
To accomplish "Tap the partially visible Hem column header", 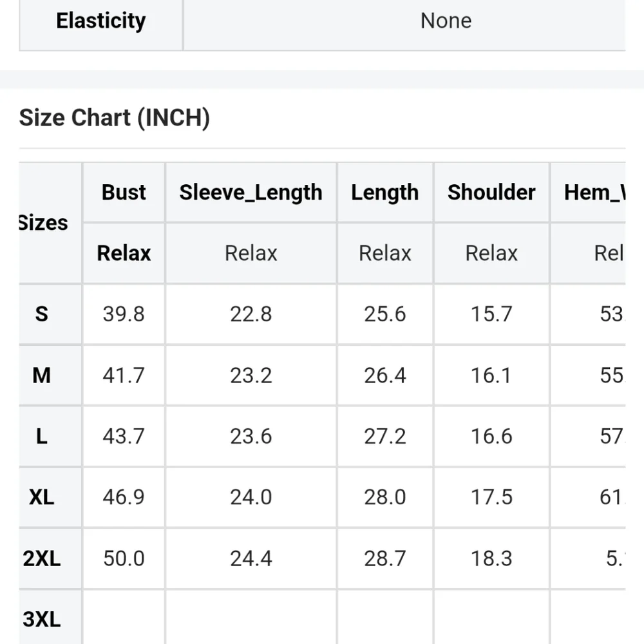I will point(594,192).
